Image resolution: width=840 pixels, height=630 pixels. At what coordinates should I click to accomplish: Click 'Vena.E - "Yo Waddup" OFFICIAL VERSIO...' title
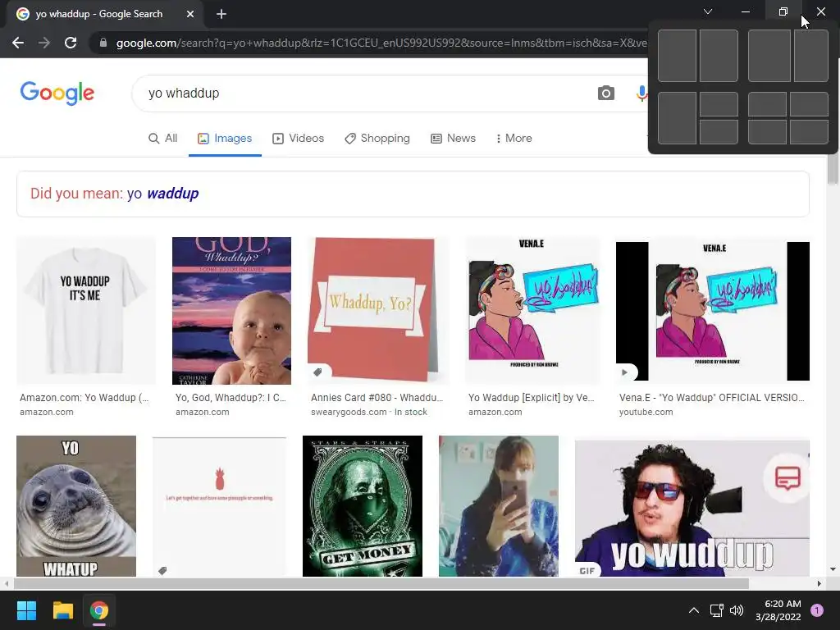[x=712, y=398]
